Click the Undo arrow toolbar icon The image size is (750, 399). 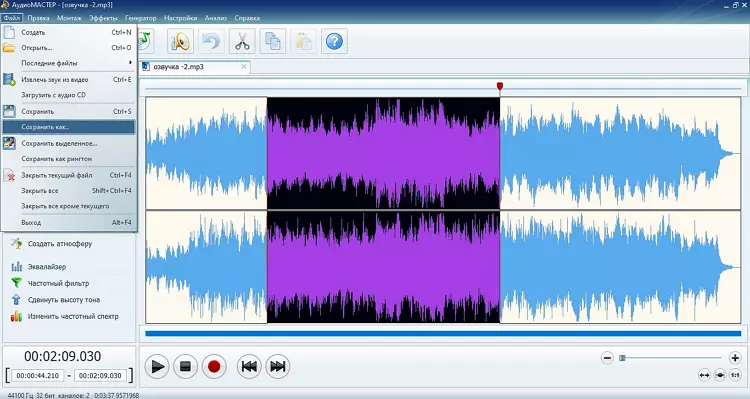[211, 41]
